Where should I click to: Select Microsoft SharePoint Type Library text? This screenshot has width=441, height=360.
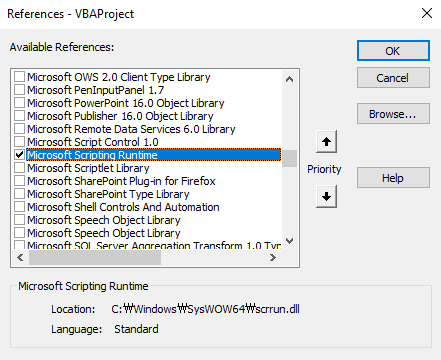(108, 194)
